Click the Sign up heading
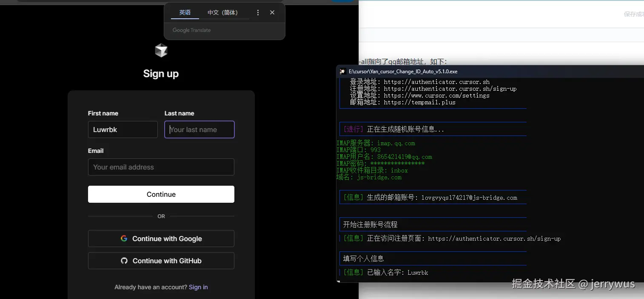 (x=161, y=74)
